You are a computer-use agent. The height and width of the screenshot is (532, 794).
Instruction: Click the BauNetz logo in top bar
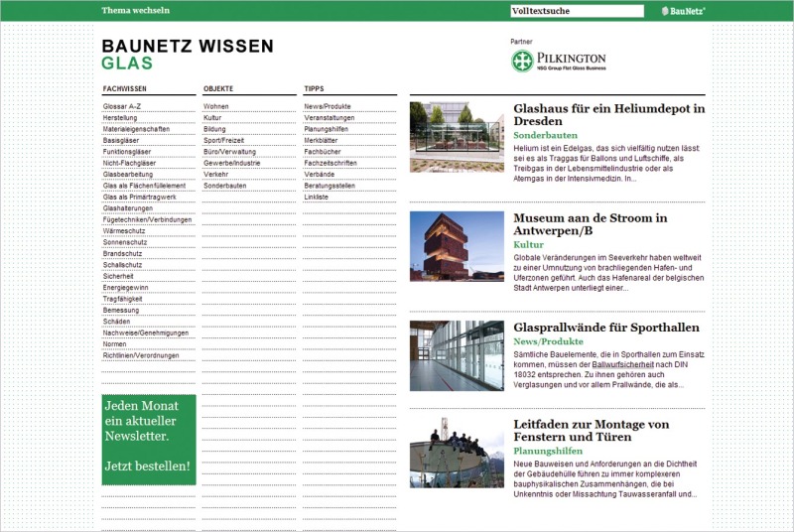click(x=683, y=11)
